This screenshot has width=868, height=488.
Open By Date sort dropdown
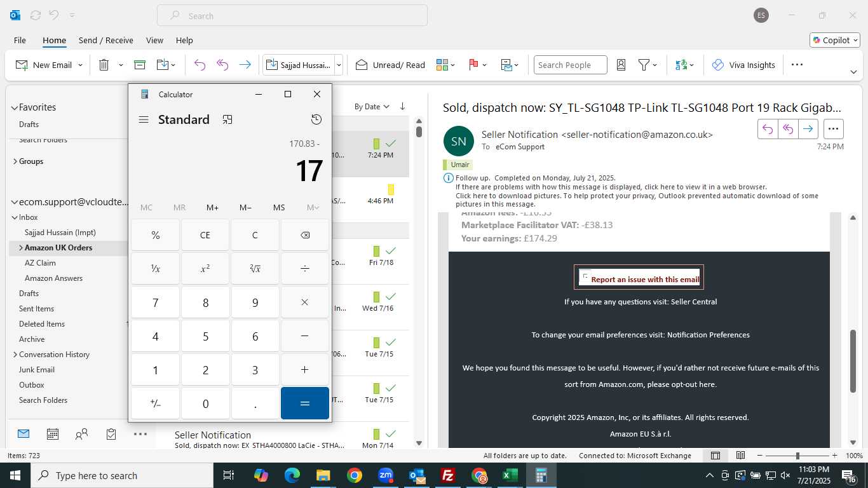coord(372,107)
